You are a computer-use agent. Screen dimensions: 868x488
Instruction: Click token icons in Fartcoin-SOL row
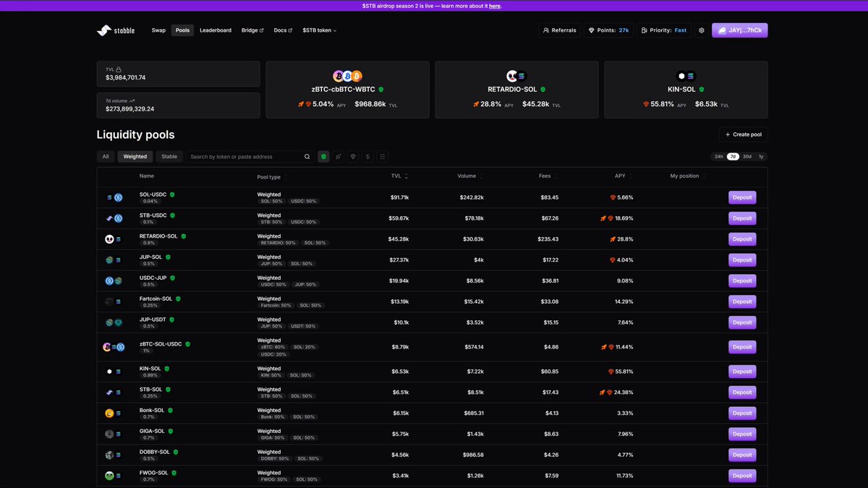(x=114, y=301)
